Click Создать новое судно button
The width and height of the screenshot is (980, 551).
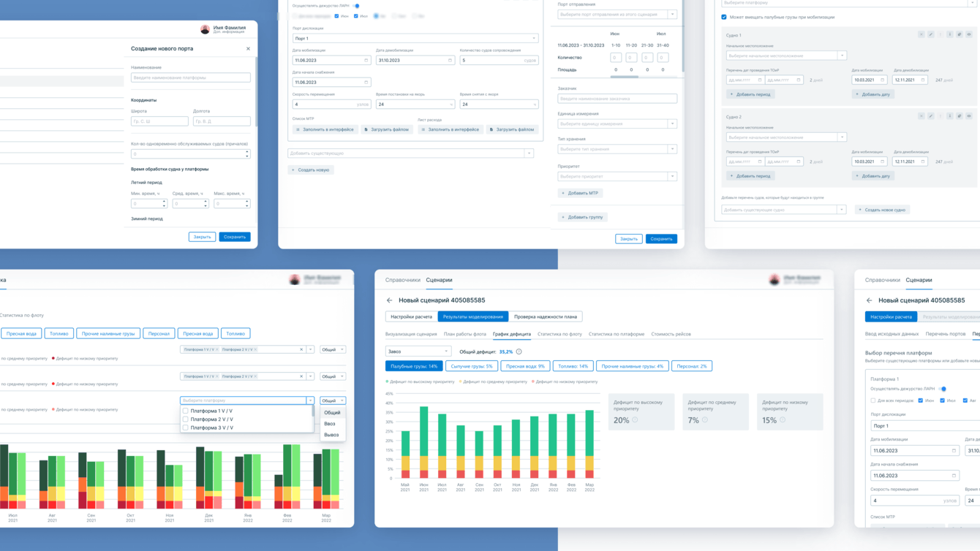coord(883,210)
